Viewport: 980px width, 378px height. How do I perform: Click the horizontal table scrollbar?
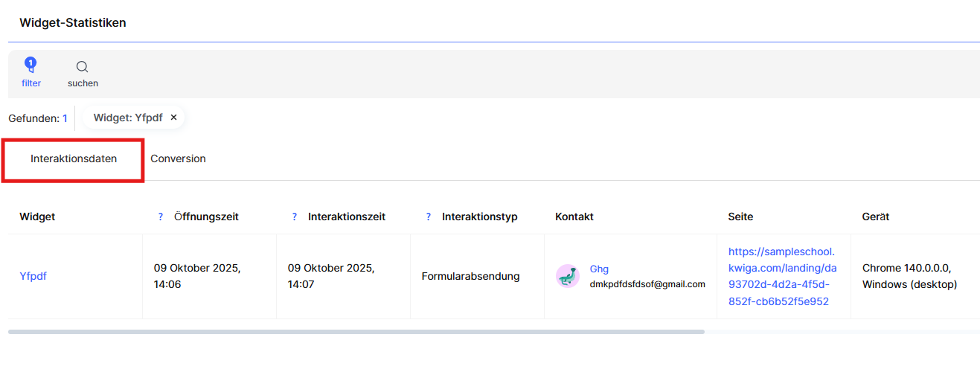[356, 332]
